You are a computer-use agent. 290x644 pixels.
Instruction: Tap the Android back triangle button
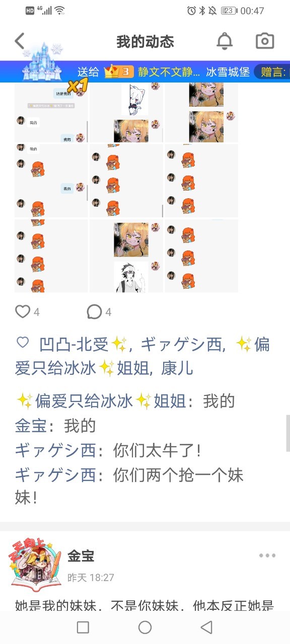pos(206,627)
